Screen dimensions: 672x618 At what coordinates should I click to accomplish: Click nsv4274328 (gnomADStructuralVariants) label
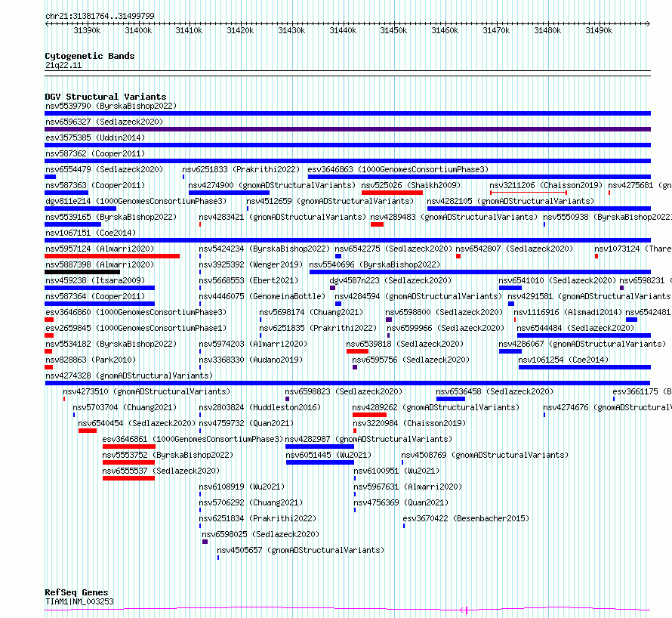point(129,375)
